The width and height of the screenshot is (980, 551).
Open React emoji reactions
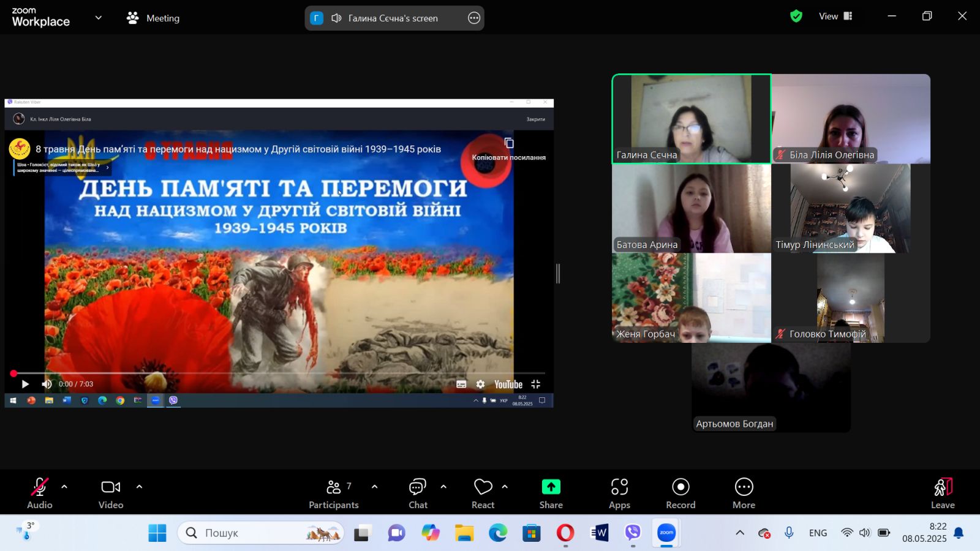(483, 493)
